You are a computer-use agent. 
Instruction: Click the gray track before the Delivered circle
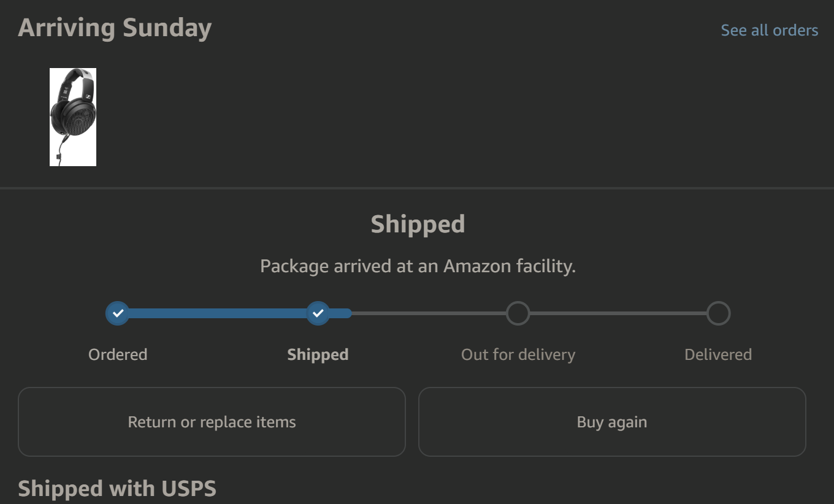(x=618, y=313)
